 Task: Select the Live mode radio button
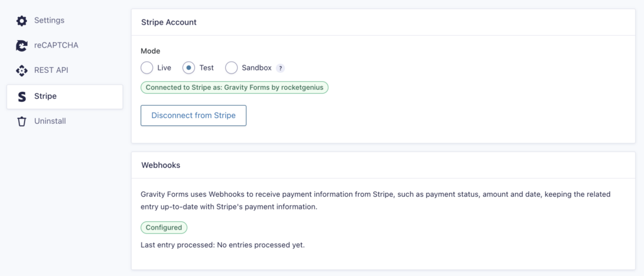[147, 68]
